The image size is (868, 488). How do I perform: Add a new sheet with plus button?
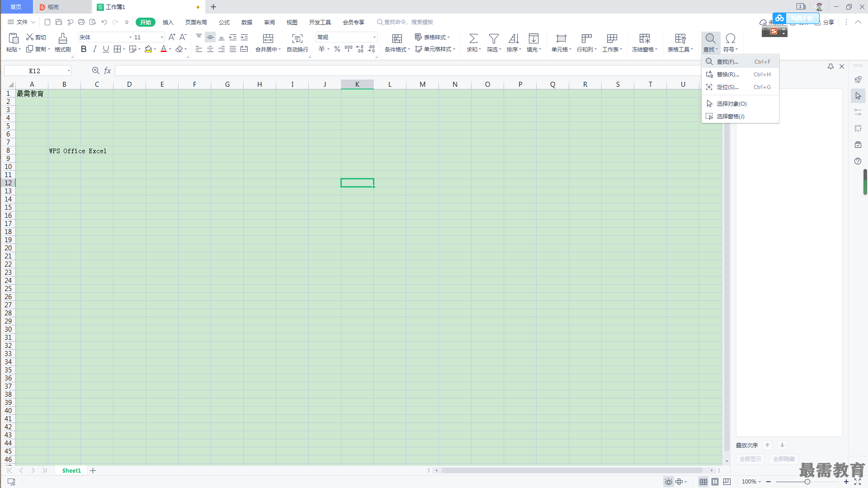click(x=93, y=470)
